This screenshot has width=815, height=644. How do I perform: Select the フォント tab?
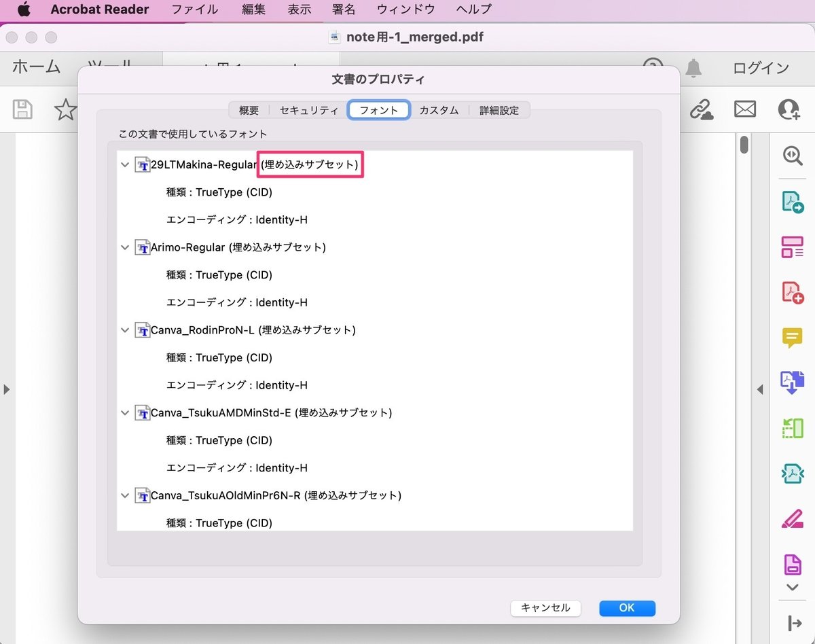pos(379,110)
